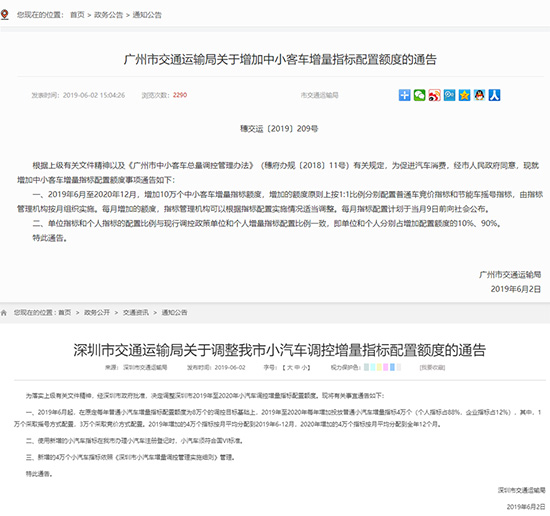Screen dimensions: 550x516
Task: Open 通知公告 in Shenzhen breadcrumb
Action: pos(174,312)
